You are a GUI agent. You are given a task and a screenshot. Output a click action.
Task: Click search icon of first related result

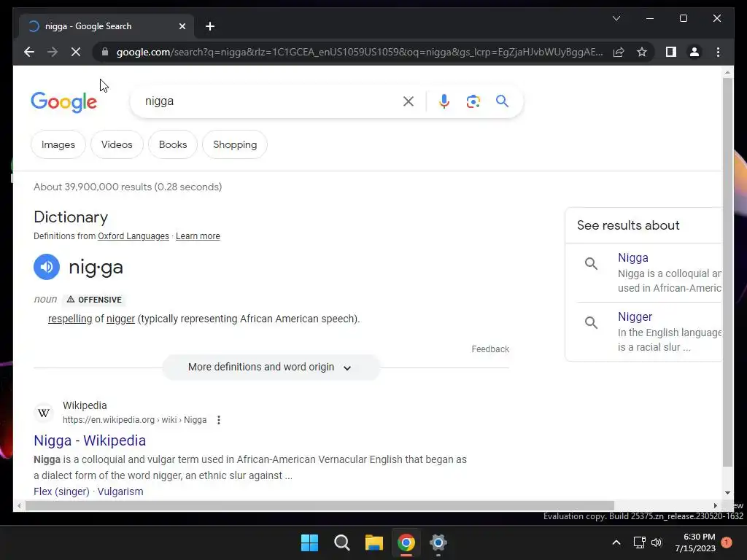click(591, 263)
